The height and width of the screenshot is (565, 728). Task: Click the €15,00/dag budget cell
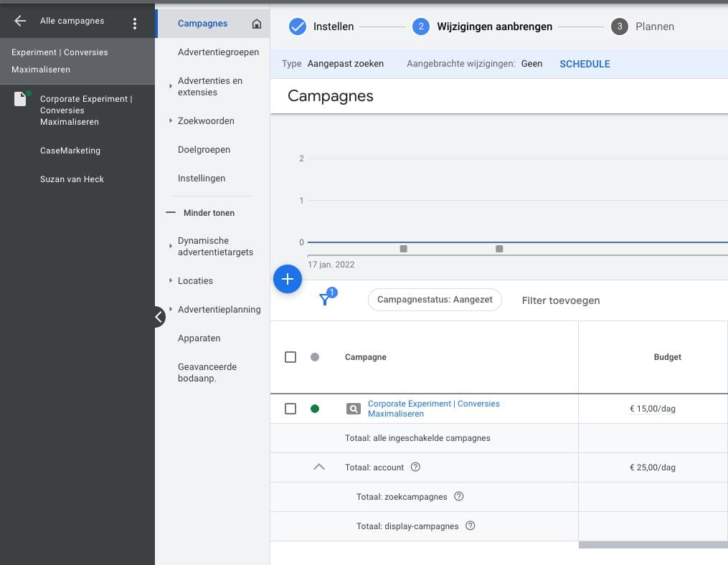pyautogui.click(x=652, y=409)
